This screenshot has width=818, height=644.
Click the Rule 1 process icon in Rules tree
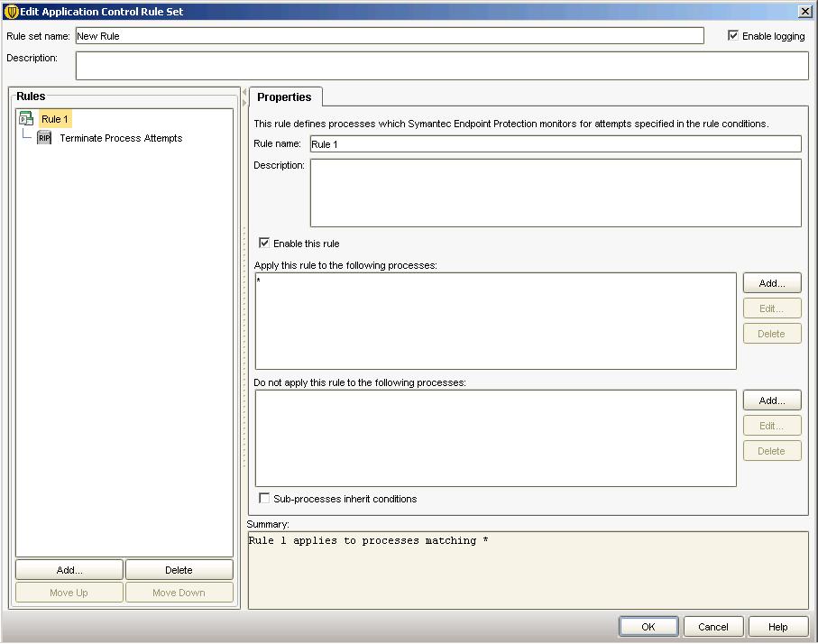(x=26, y=118)
